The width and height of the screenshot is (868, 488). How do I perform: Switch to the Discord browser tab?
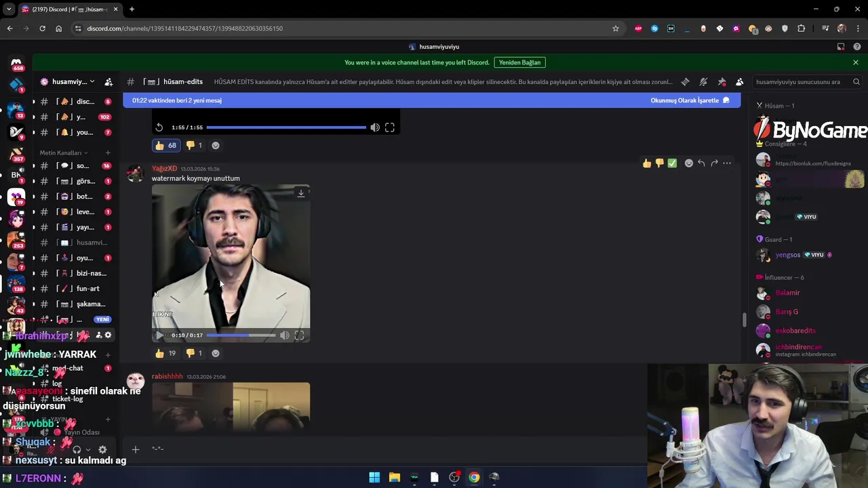pos(69,9)
